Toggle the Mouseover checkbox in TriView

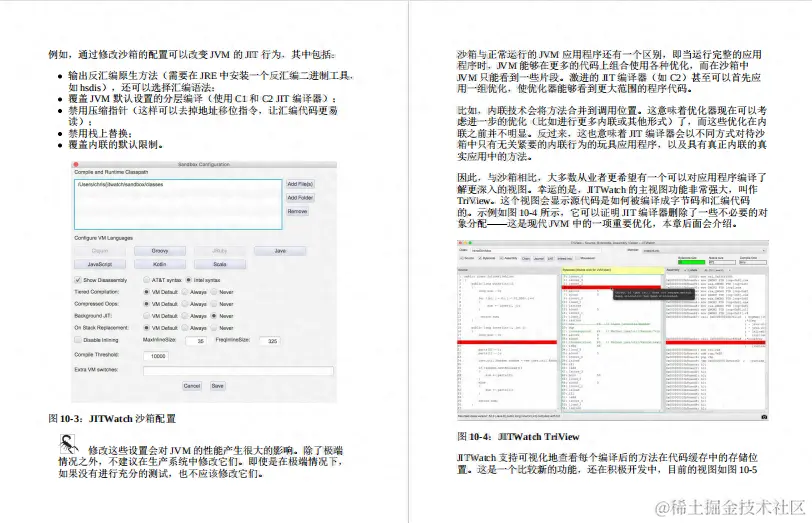[578, 258]
